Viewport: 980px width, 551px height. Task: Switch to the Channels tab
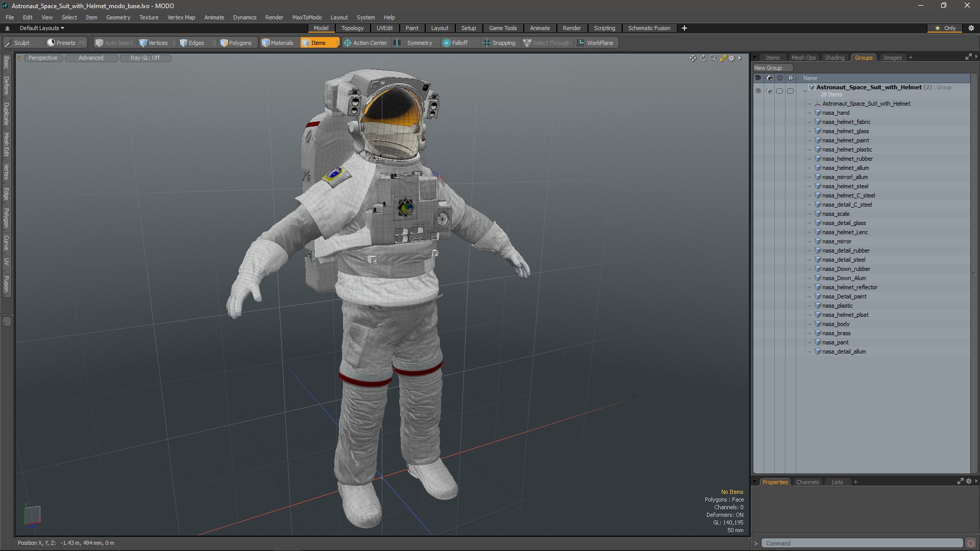(x=807, y=482)
